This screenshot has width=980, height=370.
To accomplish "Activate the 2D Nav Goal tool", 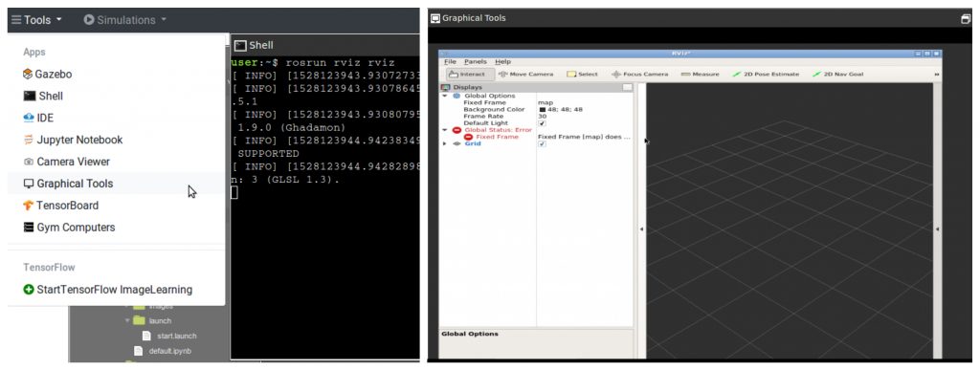I will click(x=838, y=75).
